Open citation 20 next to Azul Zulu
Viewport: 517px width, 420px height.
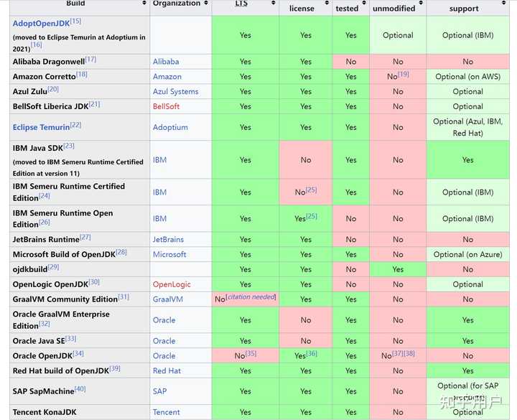point(53,89)
